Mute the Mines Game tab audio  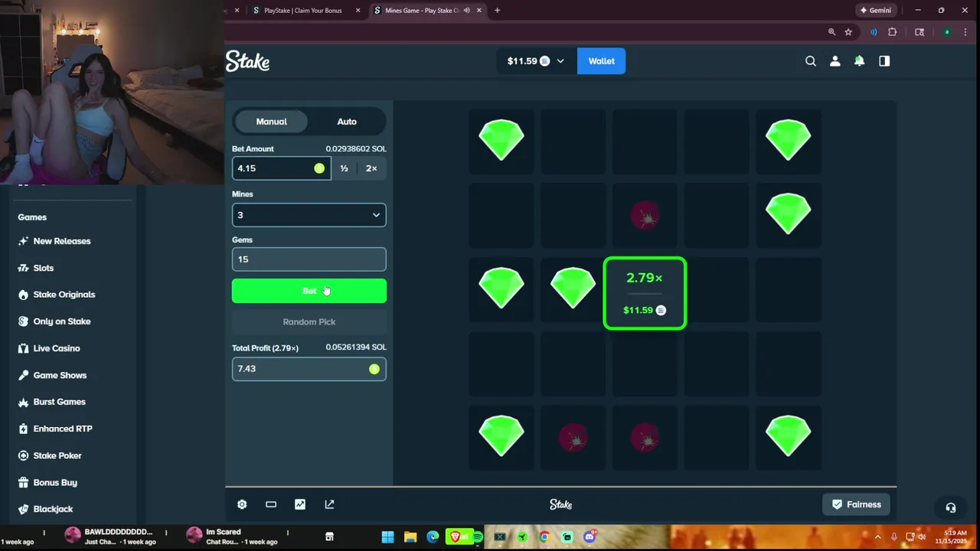(467, 11)
